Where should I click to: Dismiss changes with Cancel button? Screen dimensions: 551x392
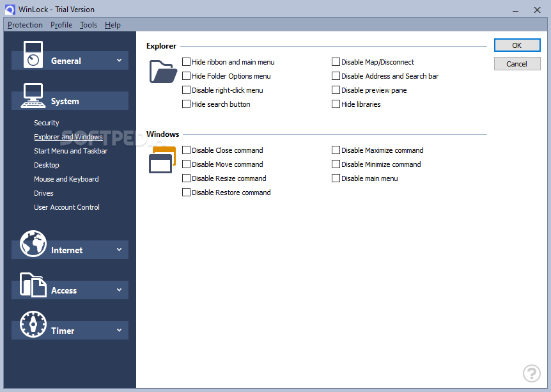516,63
